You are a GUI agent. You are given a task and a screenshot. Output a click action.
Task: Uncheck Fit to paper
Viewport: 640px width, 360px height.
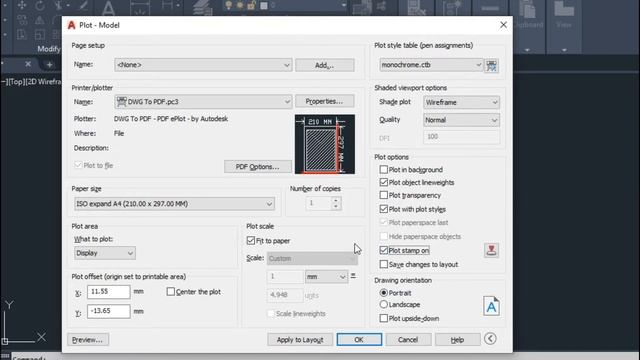point(251,241)
